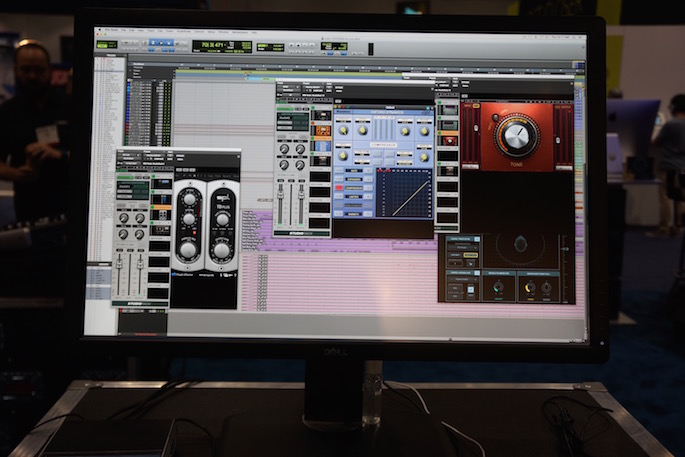
Task: Click Limiter section label in Oxford Dynamics
Action: pyautogui.click(x=354, y=197)
